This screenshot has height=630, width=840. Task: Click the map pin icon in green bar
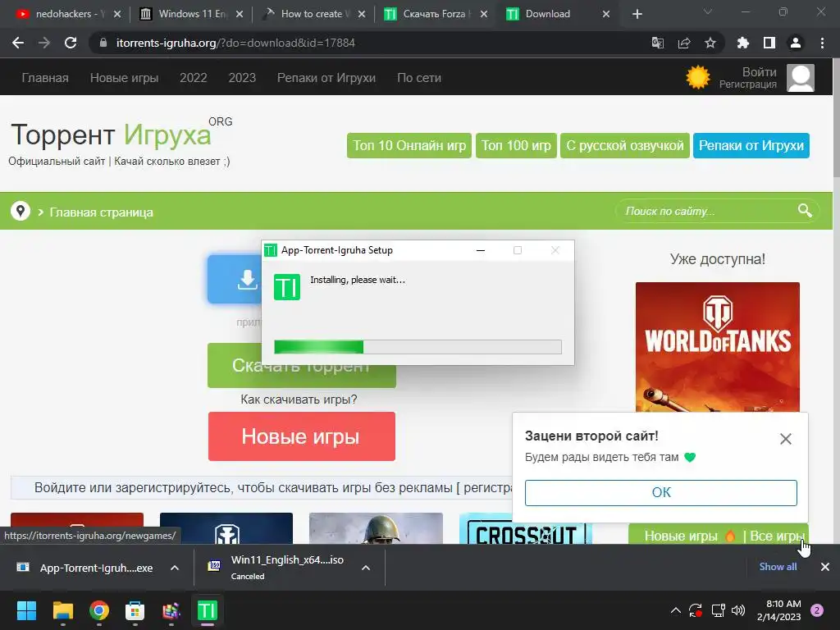[x=21, y=211]
